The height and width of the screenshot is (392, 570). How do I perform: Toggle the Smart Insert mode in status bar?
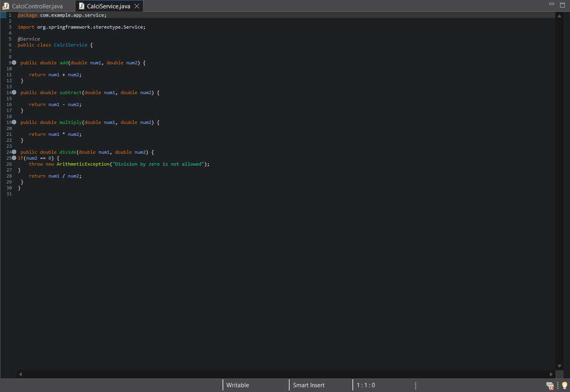click(321, 385)
